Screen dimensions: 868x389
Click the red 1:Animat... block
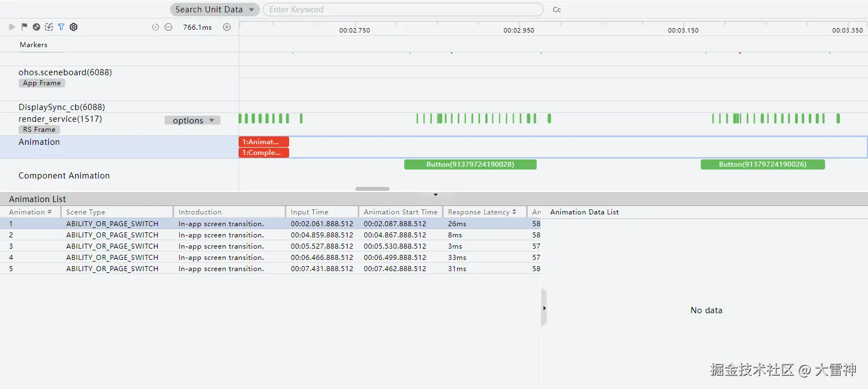point(264,142)
